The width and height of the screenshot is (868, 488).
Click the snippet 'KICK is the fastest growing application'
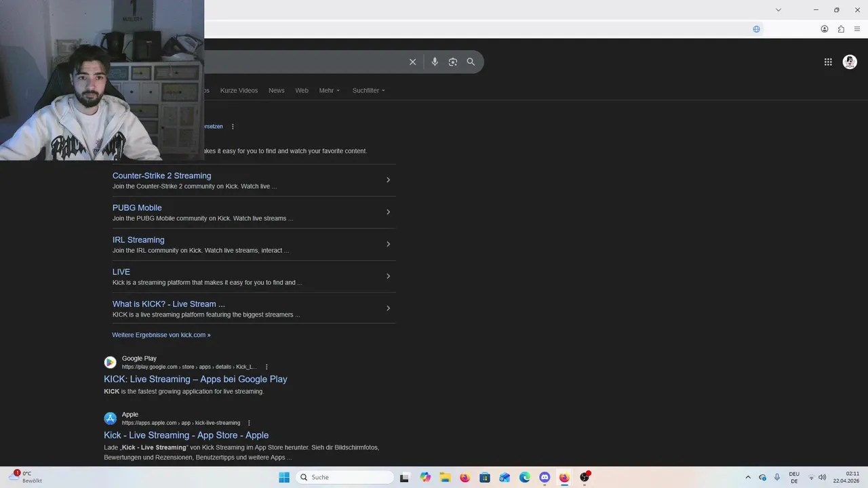[x=184, y=391]
